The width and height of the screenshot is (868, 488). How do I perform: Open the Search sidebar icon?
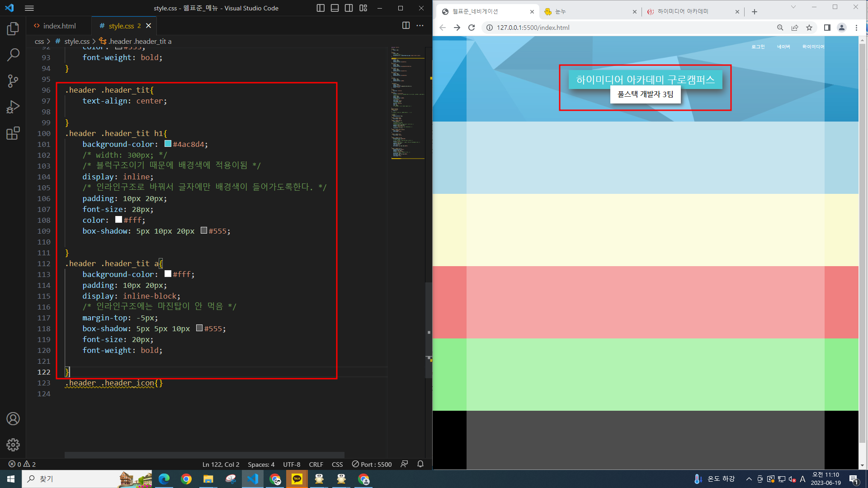(13, 55)
